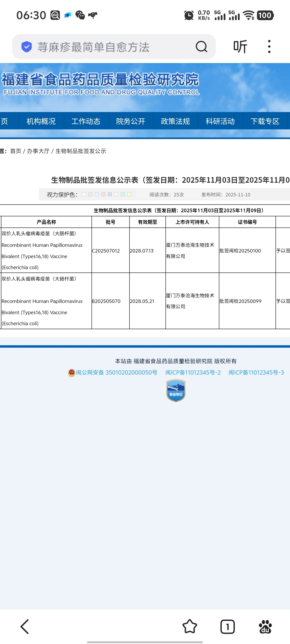Select the white eye-protection color swatch

pyautogui.click(x=84, y=194)
